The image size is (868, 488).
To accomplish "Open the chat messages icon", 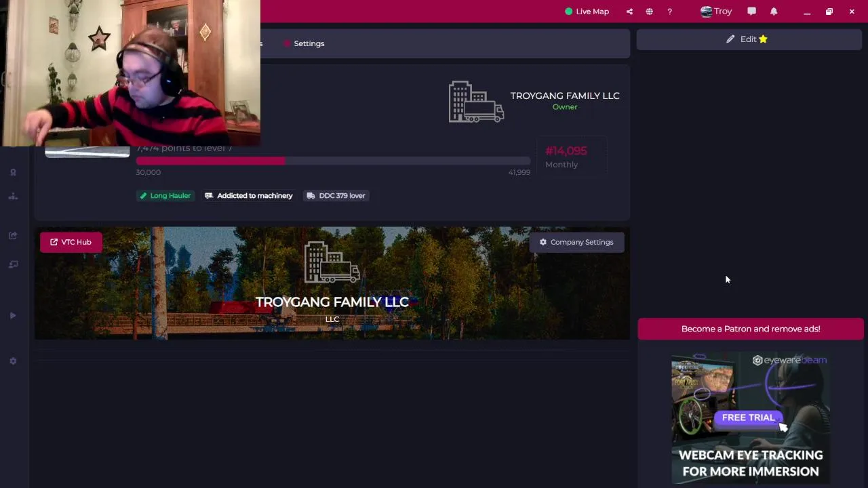I will point(751,12).
